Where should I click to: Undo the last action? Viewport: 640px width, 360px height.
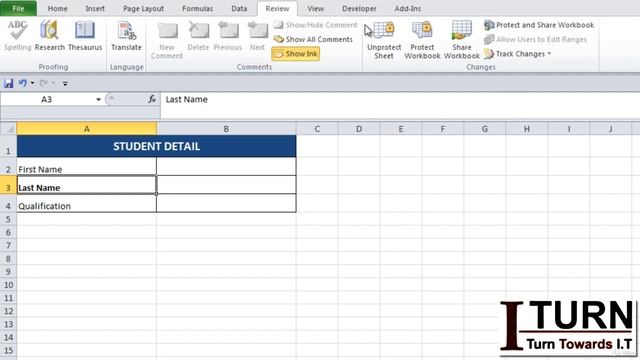[x=22, y=83]
